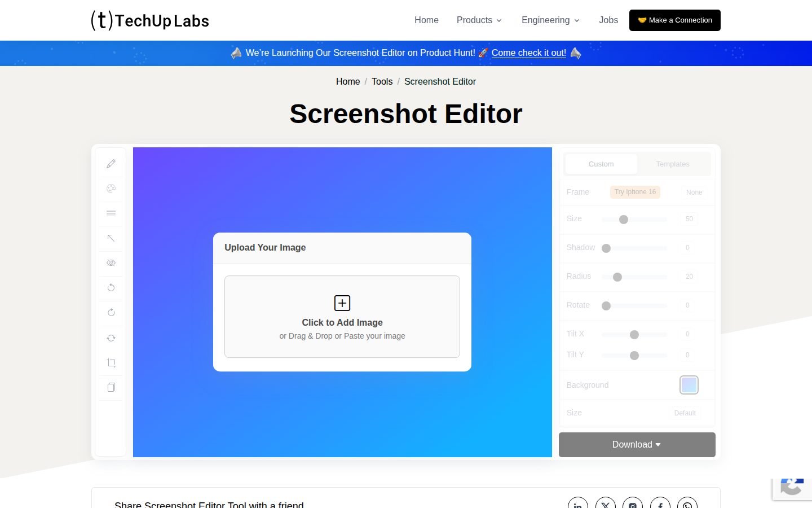
Task: Expand the Engineering menu
Action: [550, 20]
